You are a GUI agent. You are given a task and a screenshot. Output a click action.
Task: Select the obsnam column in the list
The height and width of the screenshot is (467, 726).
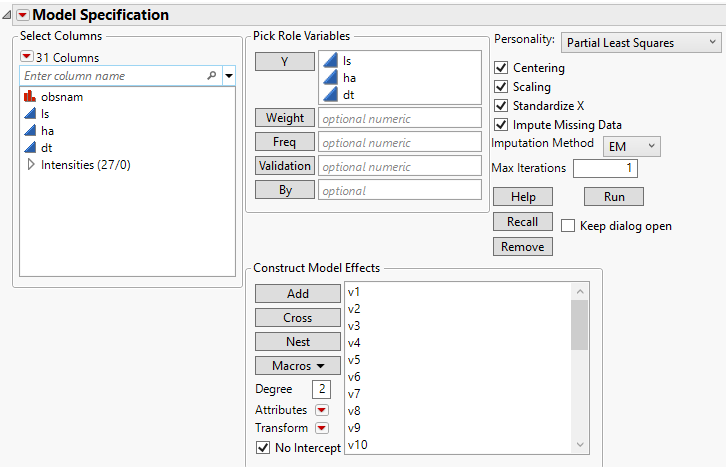[x=61, y=97]
